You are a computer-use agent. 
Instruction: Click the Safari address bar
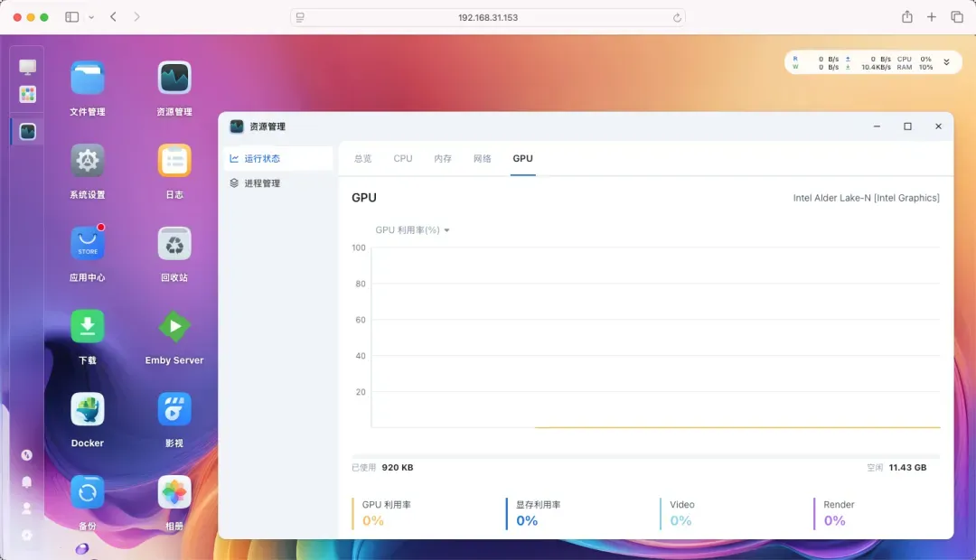tap(488, 17)
